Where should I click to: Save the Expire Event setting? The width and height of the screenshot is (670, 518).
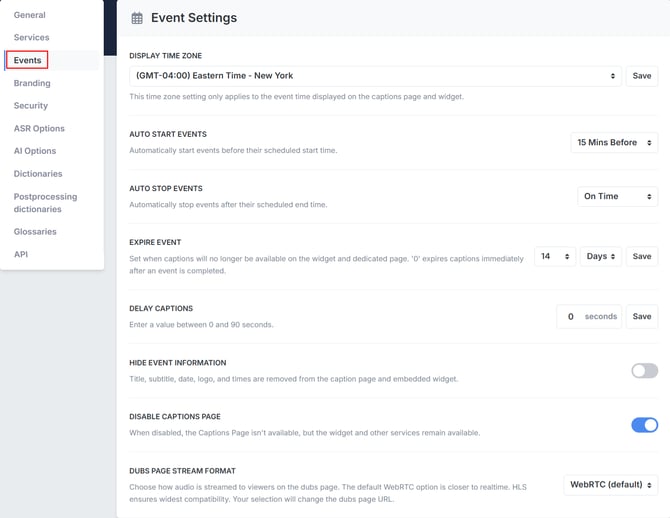pos(642,257)
